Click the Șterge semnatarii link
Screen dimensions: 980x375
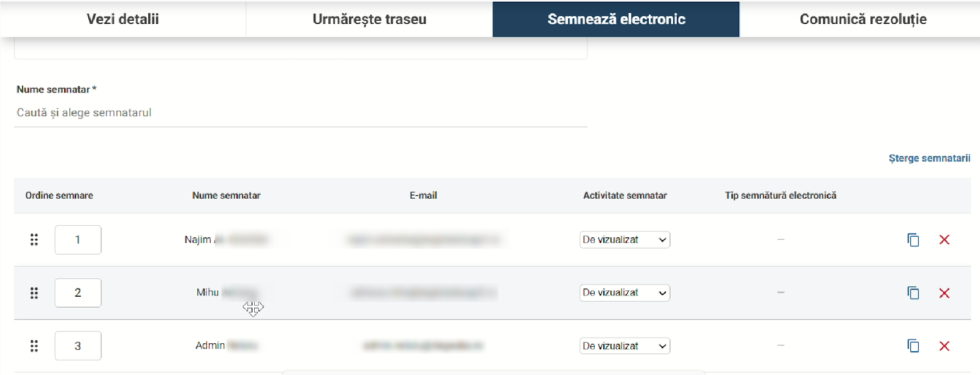[x=929, y=158]
